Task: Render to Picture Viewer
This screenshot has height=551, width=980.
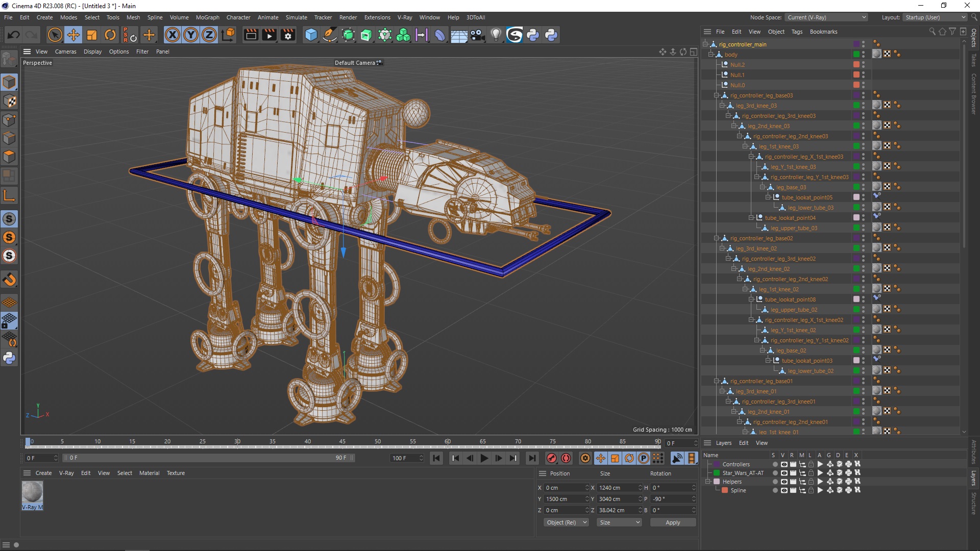Action: pos(269,35)
